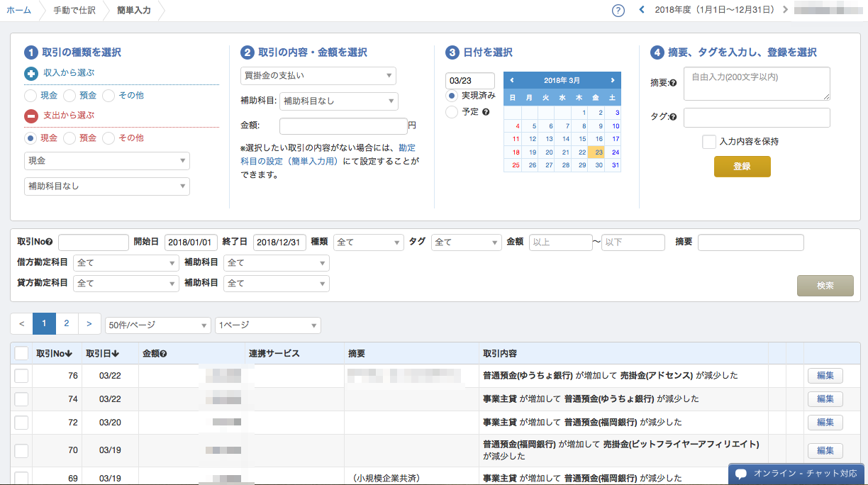868x485 pixels.
Task: Open help icon next to 予定 option
Action: [x=486, y=112]
